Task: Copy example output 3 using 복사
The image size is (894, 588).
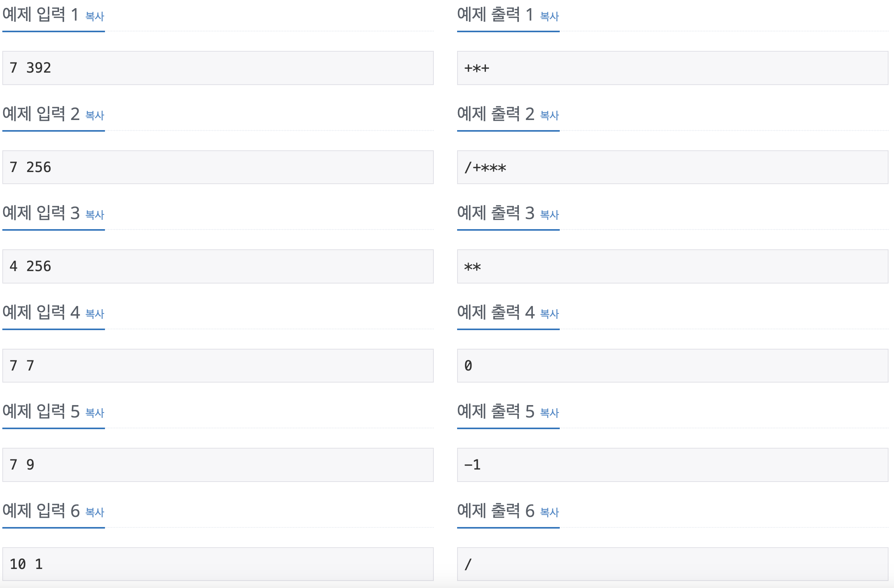Action: click(550, 215)
